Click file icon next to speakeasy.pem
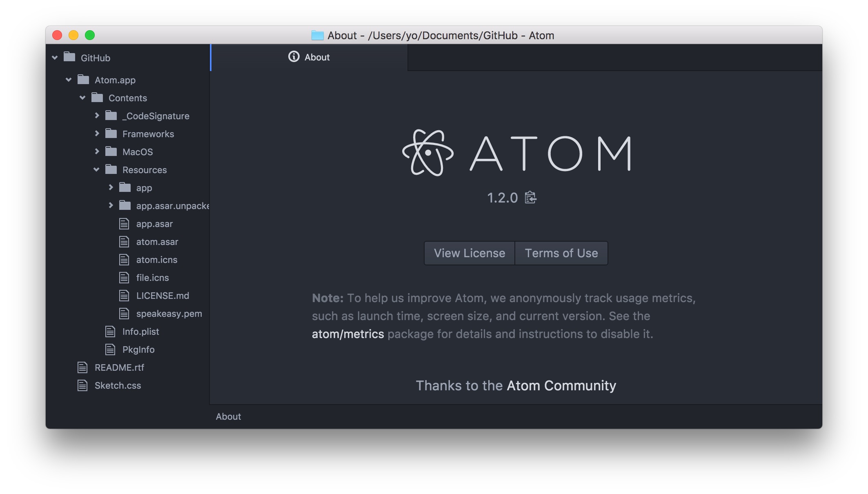 pos(124,314)
